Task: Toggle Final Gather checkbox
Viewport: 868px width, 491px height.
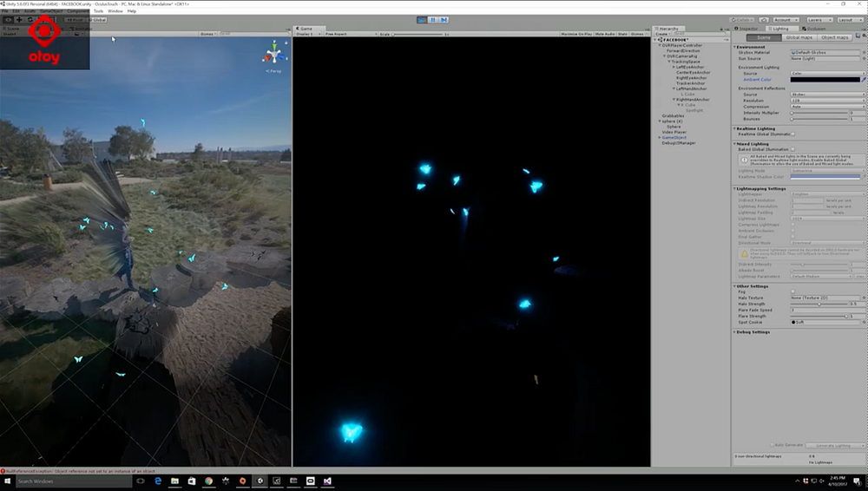Action: point(792,237)
